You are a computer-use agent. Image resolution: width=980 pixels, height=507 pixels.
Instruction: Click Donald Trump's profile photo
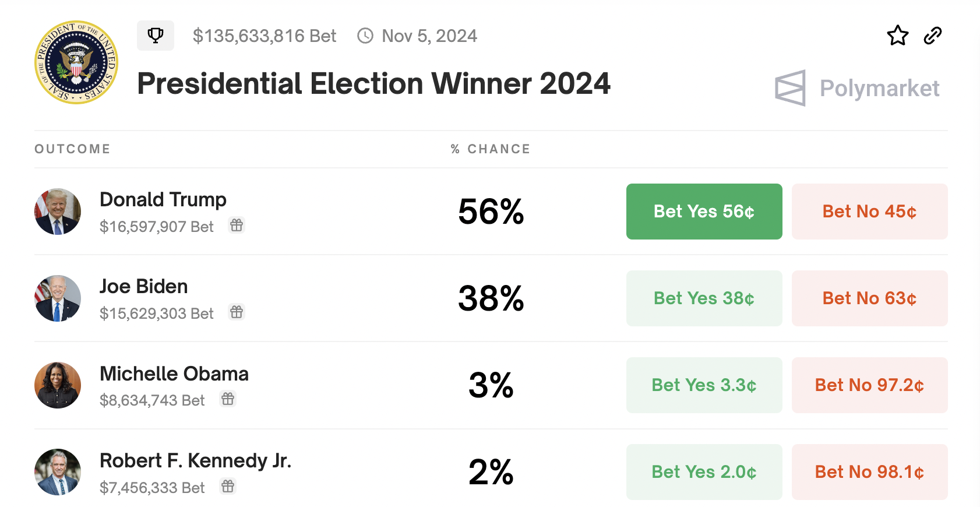(x=58, y=212)
